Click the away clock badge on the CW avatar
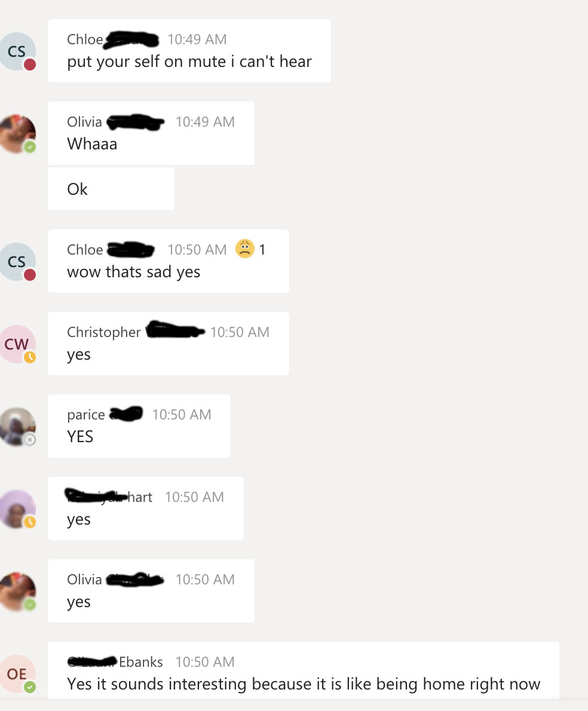Viewport: 588px width, 711px height. coord(30,357)
